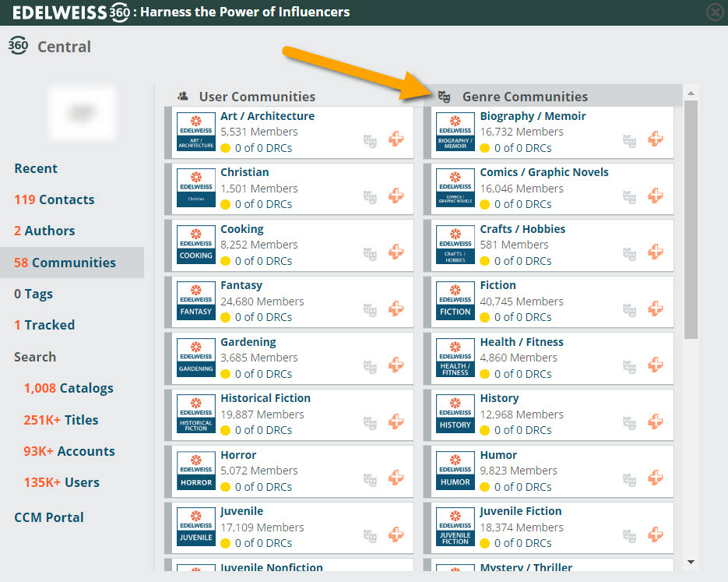Click the plus icon on the Christian card
The width and height of the screenshot is (728, 582).
pos(396,196)
